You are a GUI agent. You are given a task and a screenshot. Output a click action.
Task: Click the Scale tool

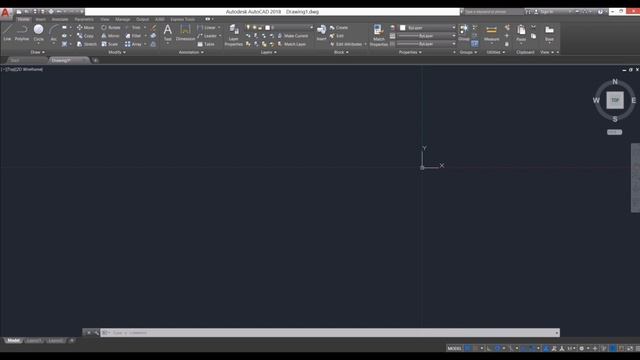109,44
